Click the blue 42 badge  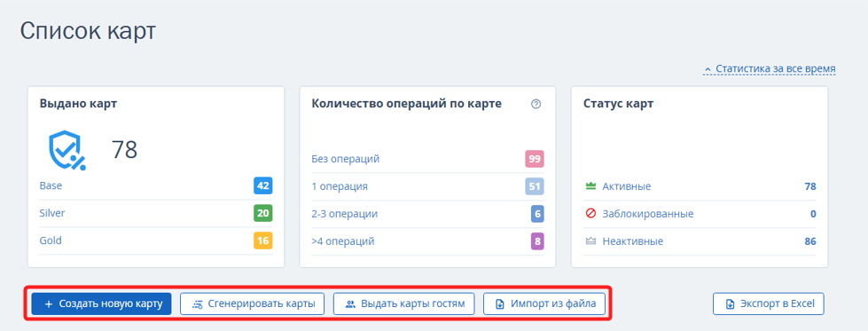pyautogui.click(x=263, y=185)
